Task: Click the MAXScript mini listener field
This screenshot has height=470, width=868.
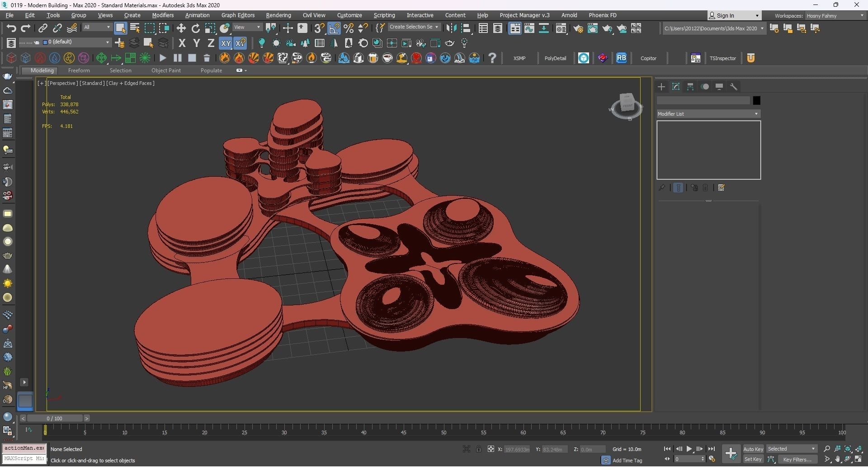Action: click(24, 459)
